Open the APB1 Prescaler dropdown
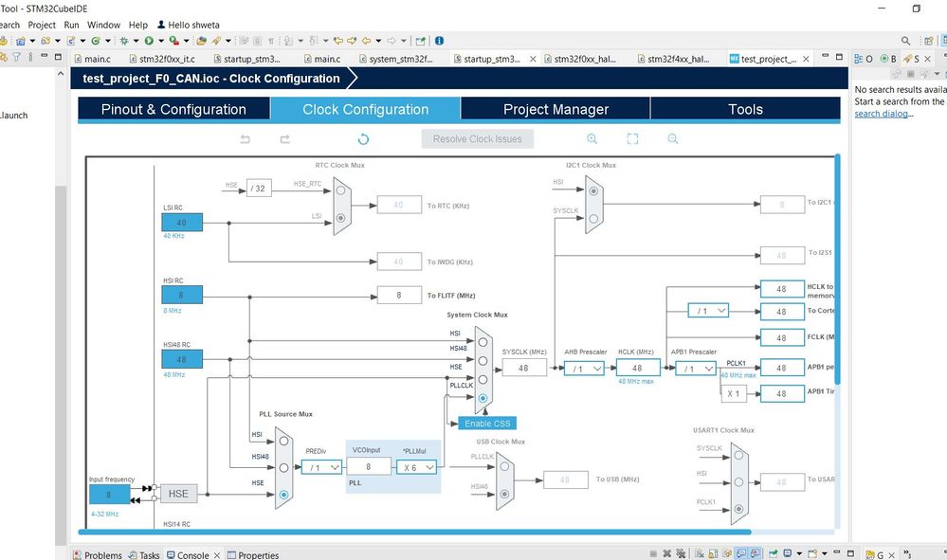The width and height of the screenshot is (947, 560). 696,368
